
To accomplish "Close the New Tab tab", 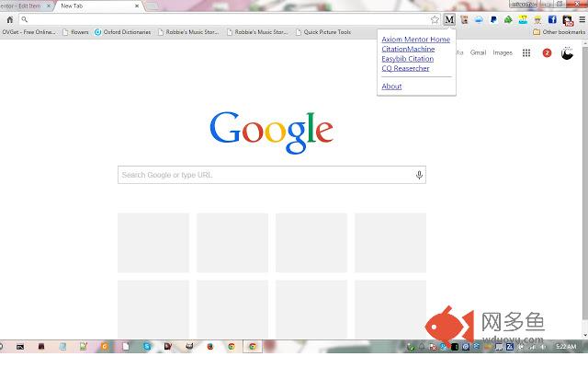I will [x=137, y=6].
